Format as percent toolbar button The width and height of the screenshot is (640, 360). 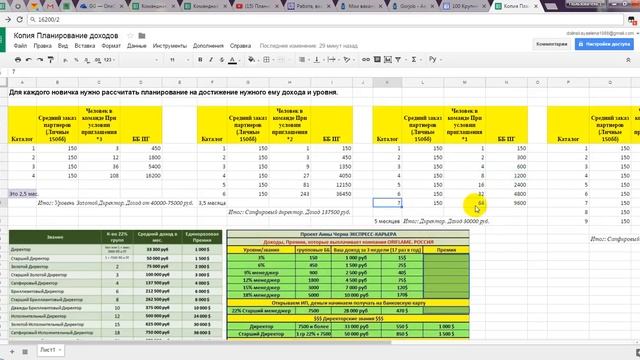(x=76, y=60)
